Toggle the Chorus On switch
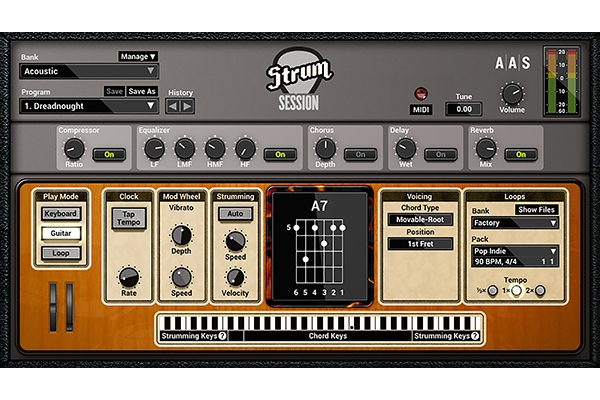This screenshot has height=400, width=600. pyautogui.click(x=360, y=155)
